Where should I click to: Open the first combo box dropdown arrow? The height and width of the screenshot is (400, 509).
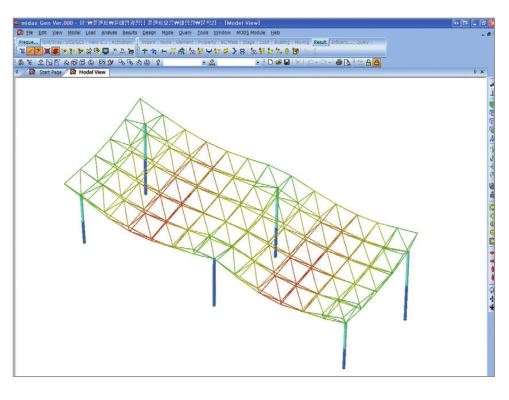[x=204, y=63]
